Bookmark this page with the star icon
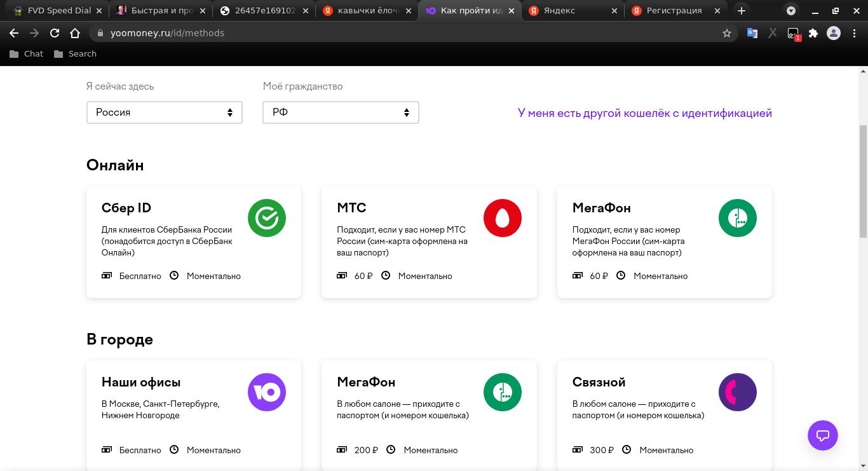Viewport: 868px width, 471px height. 727,33
